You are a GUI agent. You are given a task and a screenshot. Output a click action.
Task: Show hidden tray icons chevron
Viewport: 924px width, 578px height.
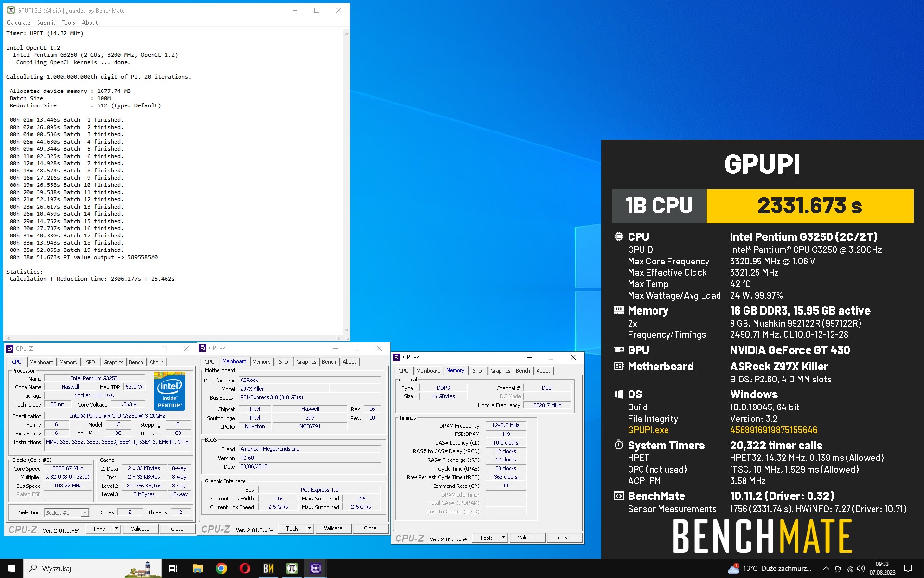pos(826,568)
